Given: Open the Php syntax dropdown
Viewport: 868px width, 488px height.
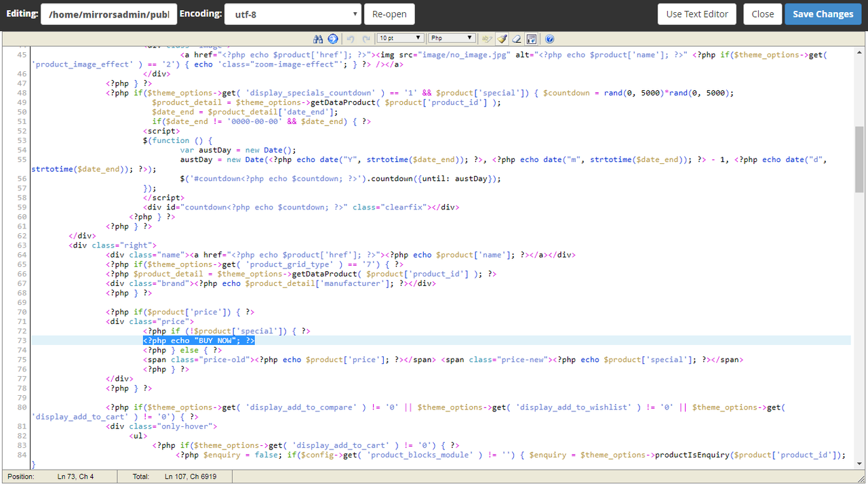Looking at the screenshot, I should pos(452,38).
